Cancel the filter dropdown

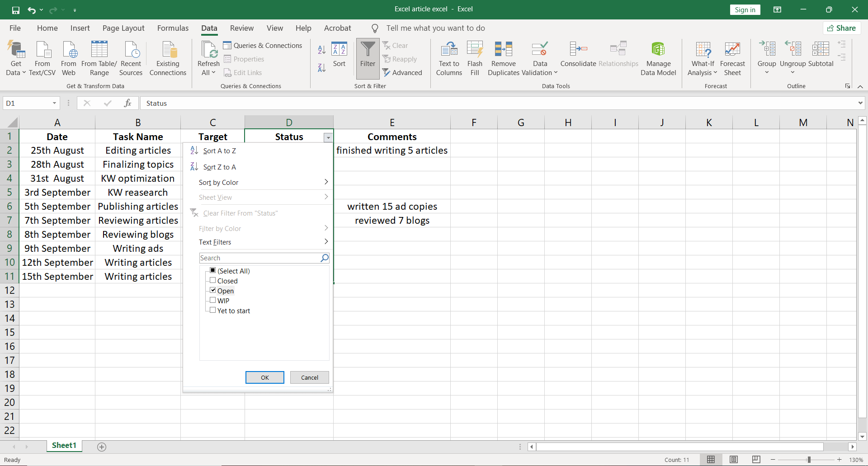pos(309,377)
